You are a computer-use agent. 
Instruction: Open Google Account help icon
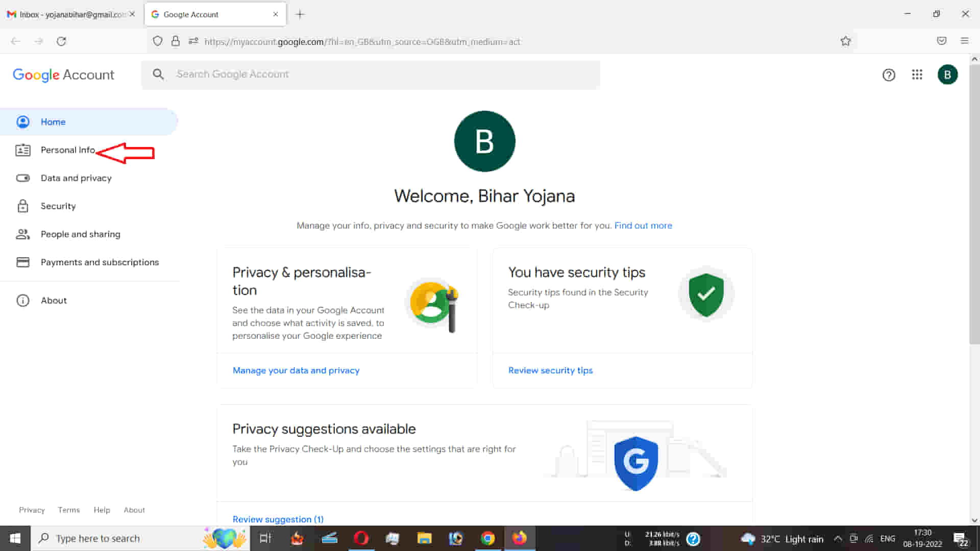(x=889, y=75)
